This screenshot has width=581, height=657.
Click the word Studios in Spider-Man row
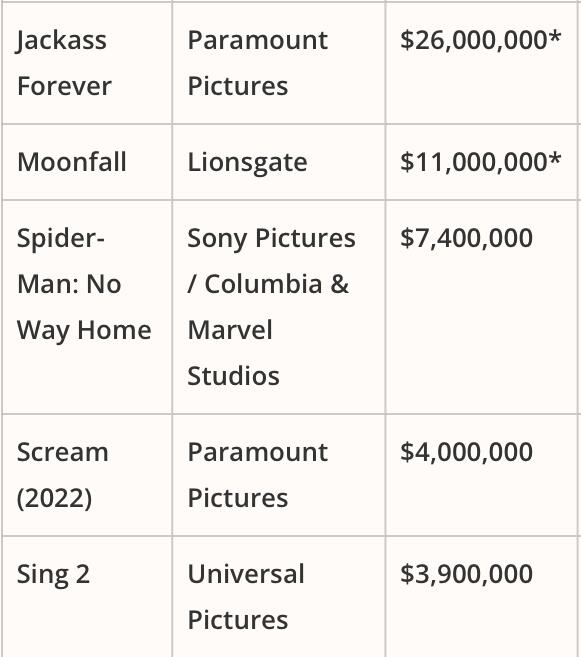pyautogui.click(x=233, y=375)
